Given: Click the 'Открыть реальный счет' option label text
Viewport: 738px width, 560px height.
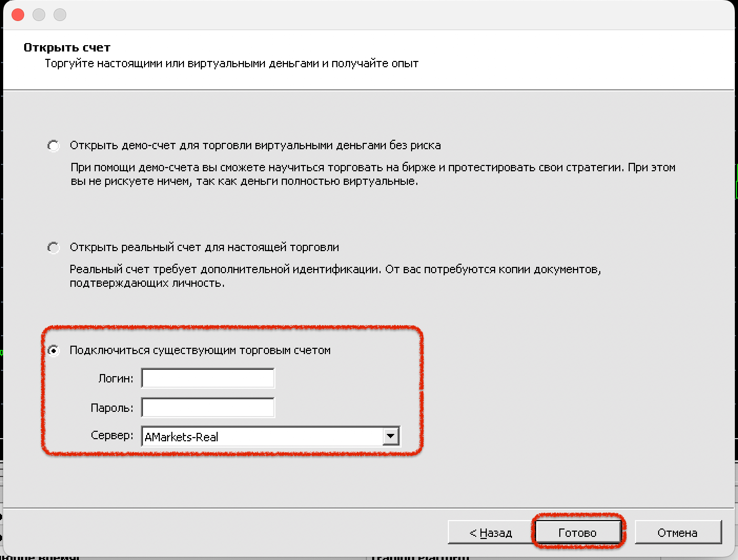Looking at the screenshot, I should point(204,247).
